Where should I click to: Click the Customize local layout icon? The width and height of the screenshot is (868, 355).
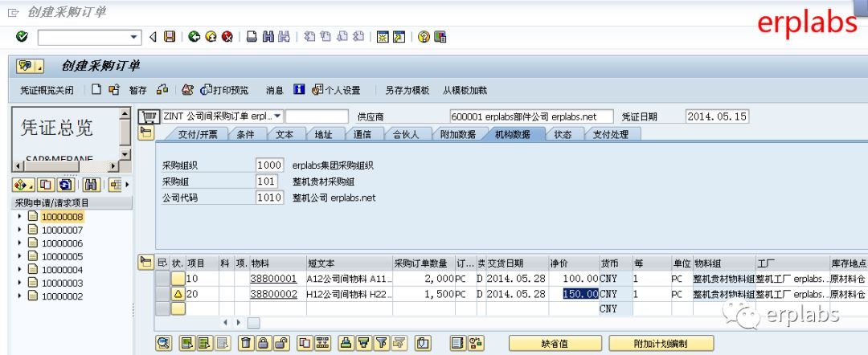coord(440,37)
